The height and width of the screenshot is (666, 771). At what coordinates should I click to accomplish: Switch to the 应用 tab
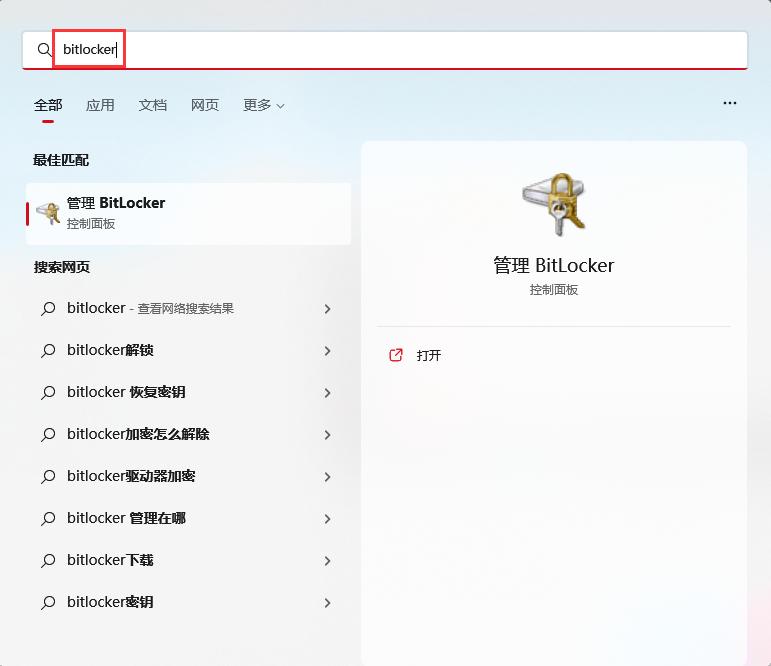[x=100, y=105]
